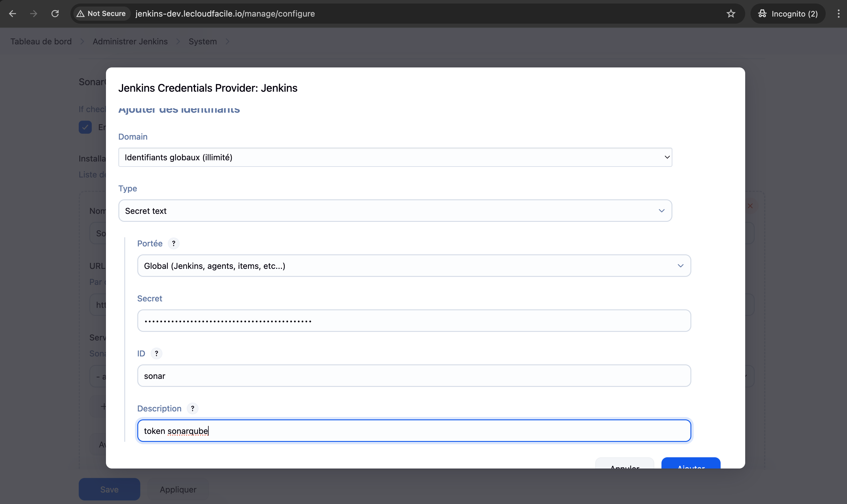Click the Not Secure warning badge
The width and height of the screenshot is (847, 504).
point(102,14)
